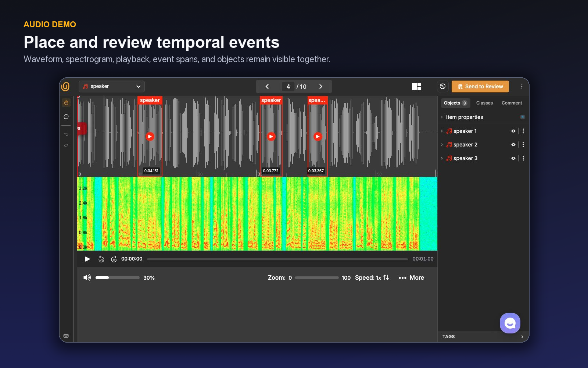The width and height of the screenshot is (588, 368).
Task: Click the 00:01:00 total time
Action: (423, 259)
